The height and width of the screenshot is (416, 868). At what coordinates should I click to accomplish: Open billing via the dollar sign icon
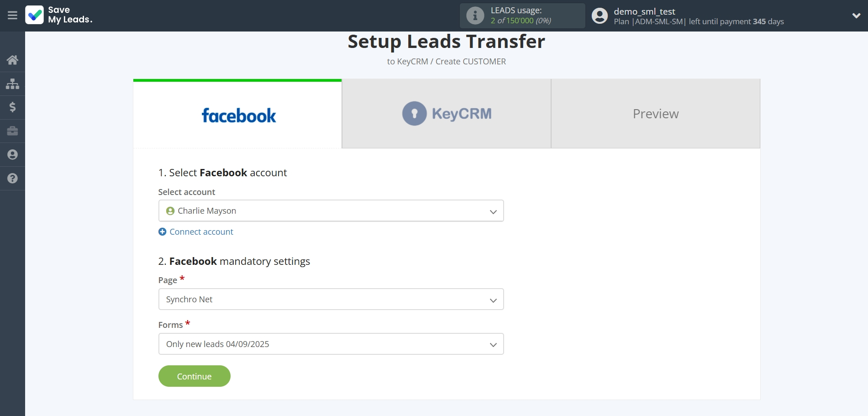tap(12, 107)
